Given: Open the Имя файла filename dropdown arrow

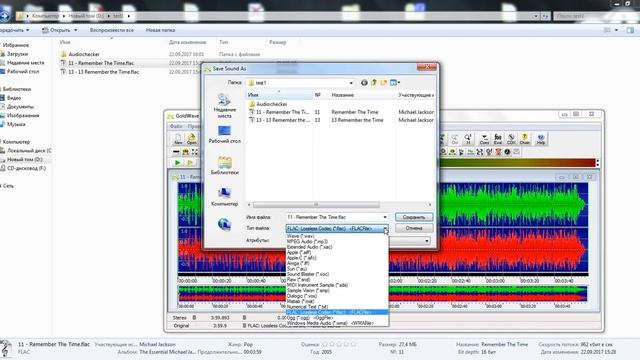Looking at the screenshot, I should click(384, 217).
